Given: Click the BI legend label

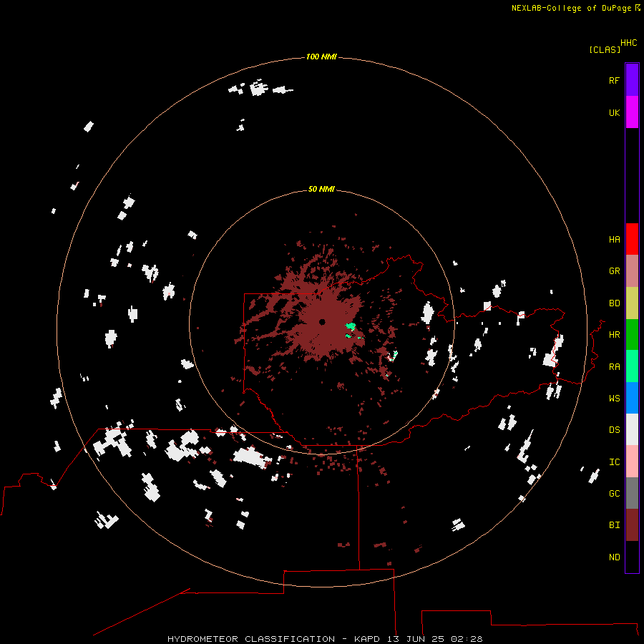Looking at the screenshot, I should point(614,525).
